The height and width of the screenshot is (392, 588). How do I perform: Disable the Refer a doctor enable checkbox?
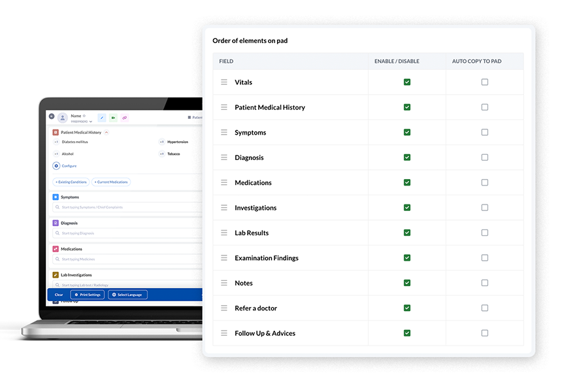(407, 308)
